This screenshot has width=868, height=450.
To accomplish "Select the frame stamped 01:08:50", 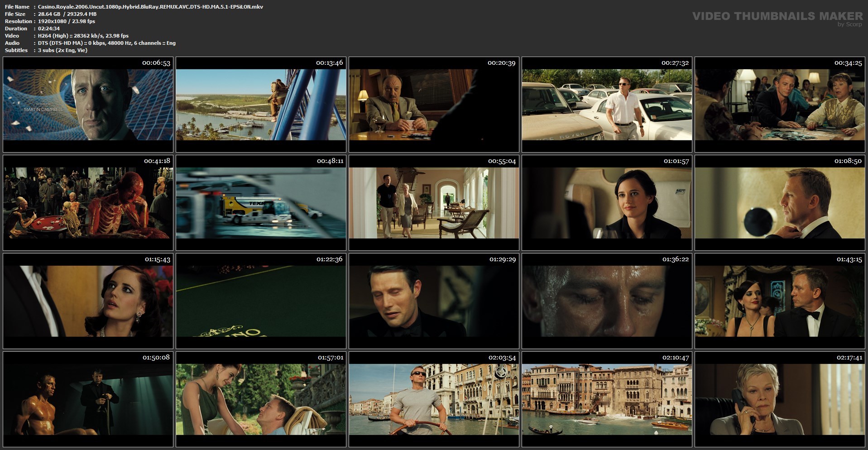I will [780, 203].
